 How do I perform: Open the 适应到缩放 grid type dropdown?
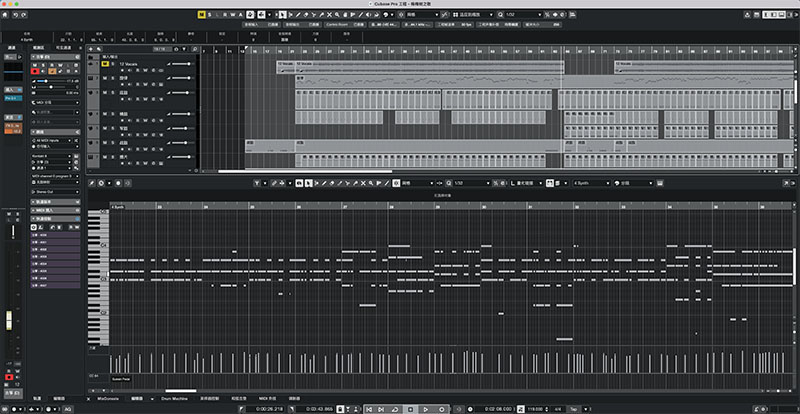(x=476, y=15)
